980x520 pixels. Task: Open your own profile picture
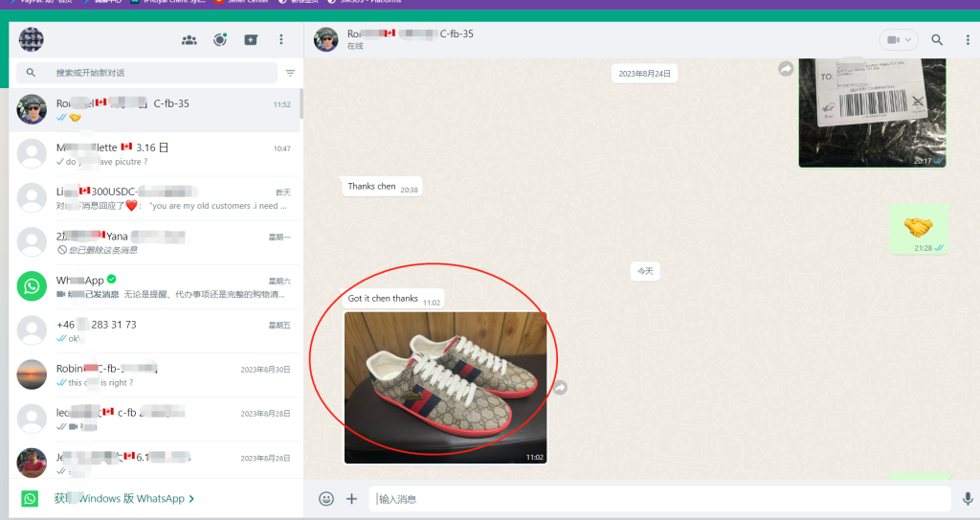click(32, 40)
